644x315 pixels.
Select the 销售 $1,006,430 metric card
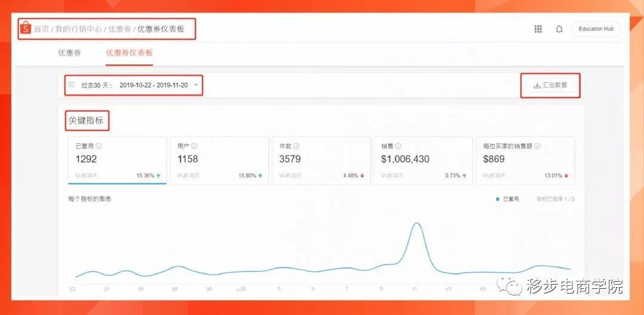coord(423,160)
